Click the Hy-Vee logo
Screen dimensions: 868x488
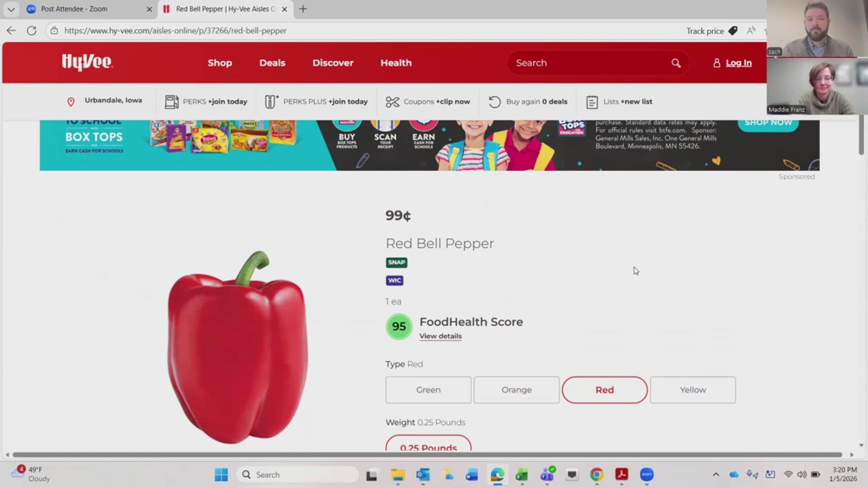pos(87,63)
